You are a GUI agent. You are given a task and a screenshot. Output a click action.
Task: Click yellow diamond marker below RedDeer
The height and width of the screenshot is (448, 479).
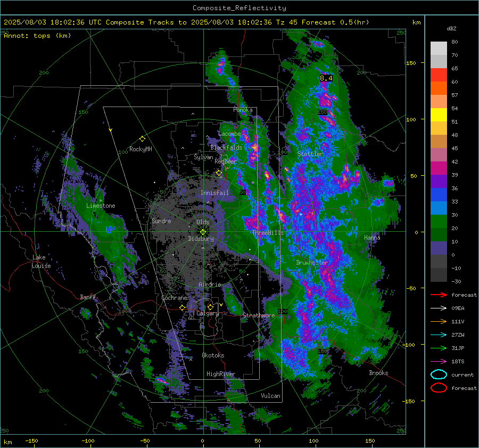click(x=219, y=173)
